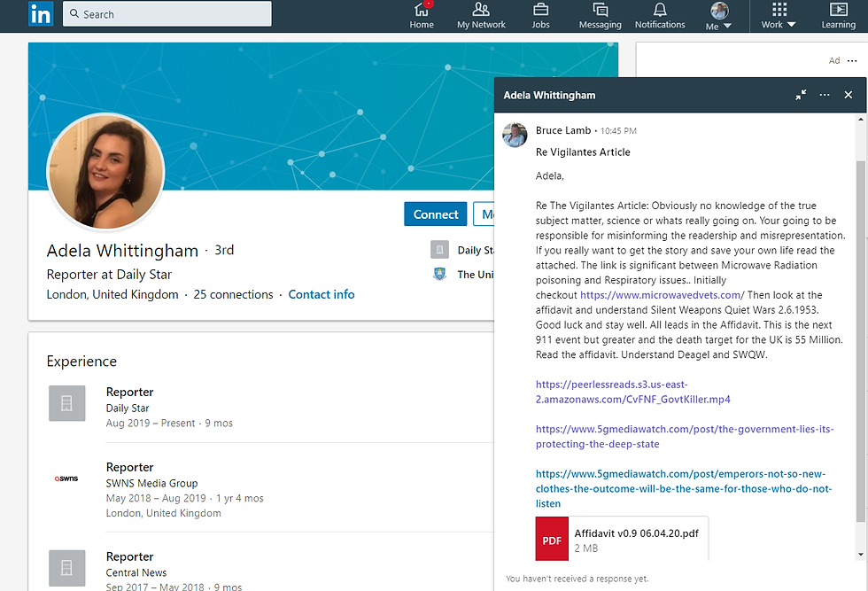This screenshot has height=591, width=868.
Task: Open LinkedIn Learning
Action: click(x=838, y=16)
